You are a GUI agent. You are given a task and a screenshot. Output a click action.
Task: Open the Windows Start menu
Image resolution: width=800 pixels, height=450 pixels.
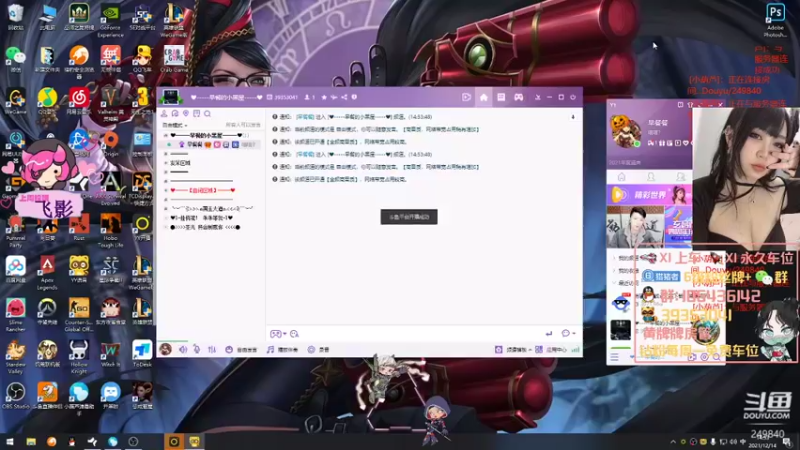tap(10, 441)
